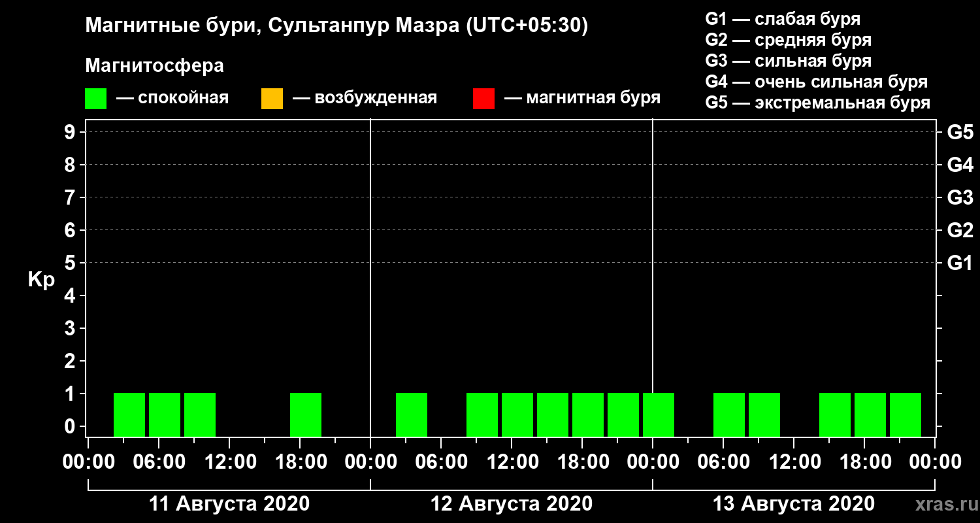Image resolution: width=980 pixels, height=523 pixels.
Task: Click the green bar above 12:00 on 12 Августа
Action: tap(517, 414)
